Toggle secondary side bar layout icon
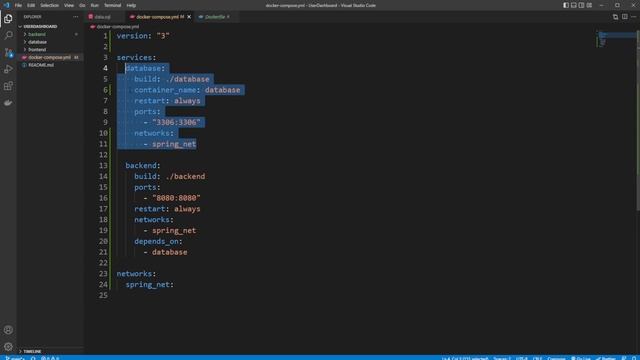Viewport: 640px width, 360px height. tap(581, 5)
